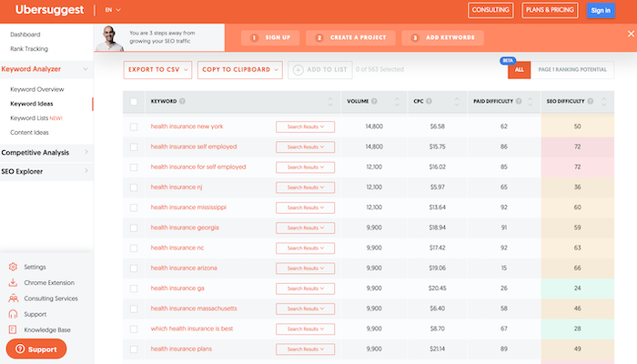Viewport: 637px width, 364px height.
Task: Open Search Results for health insurance ga
Action: tap(305, 288)
